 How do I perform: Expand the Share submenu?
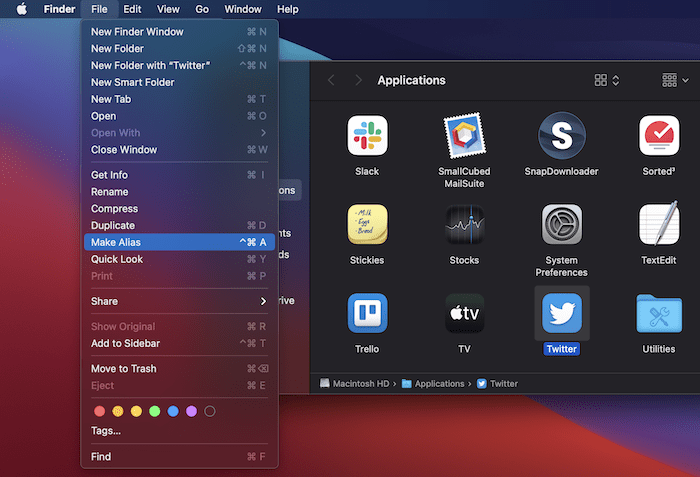coord(179,301)
